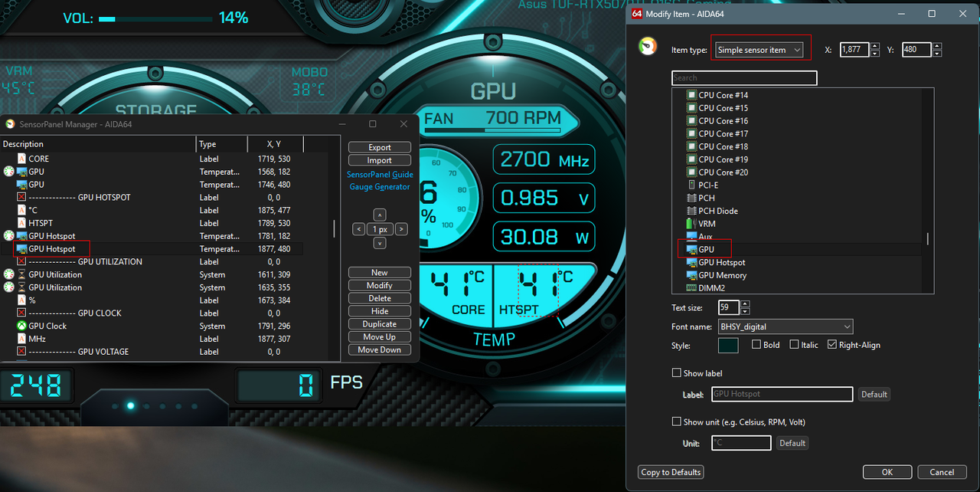Click the gauge icon at Modify Item dialog top-left
Viewport: 980px width, 492px height.
[x=648, y=46]
